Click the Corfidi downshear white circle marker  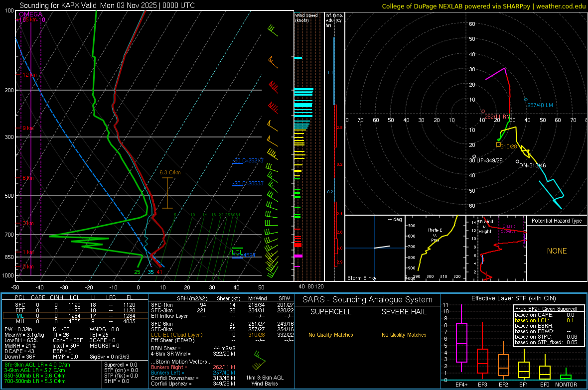pos(518,161)
